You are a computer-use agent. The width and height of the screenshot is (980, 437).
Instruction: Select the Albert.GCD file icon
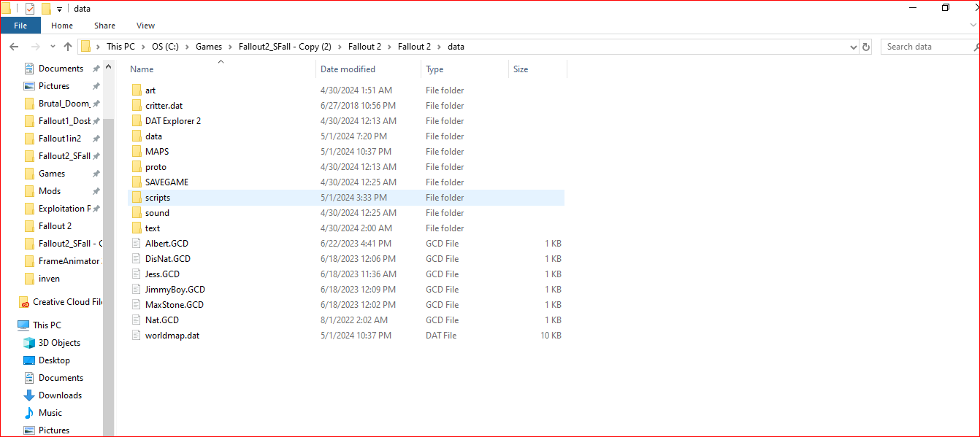(137, 244)
